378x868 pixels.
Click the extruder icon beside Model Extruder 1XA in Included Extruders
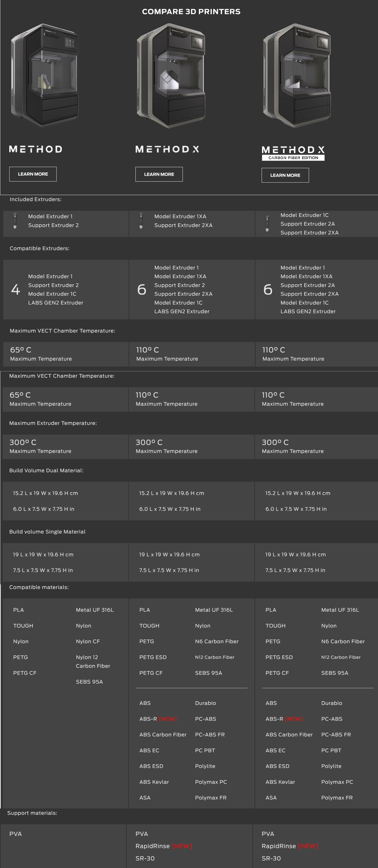coord(141,221)
